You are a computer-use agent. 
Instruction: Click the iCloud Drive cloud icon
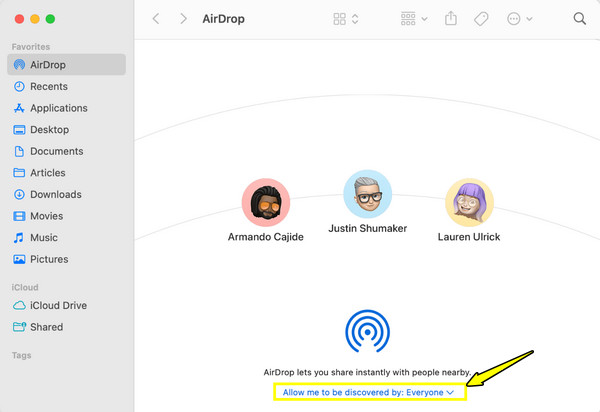(x=19, y=305)
